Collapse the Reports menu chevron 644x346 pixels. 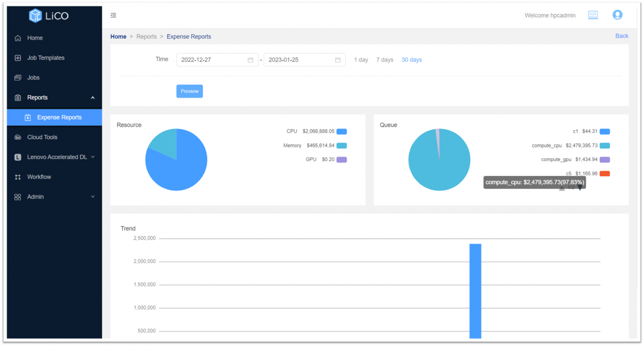[x=93, y=98]
